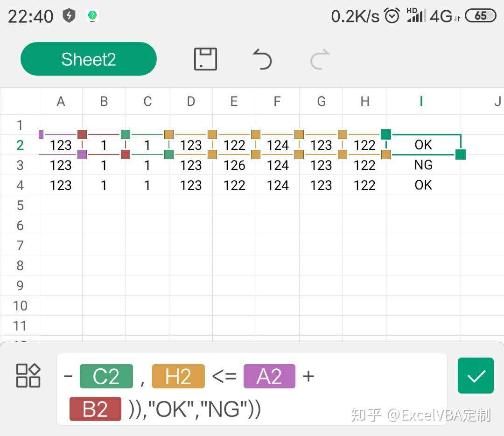Redo with the greyed arrow icon
Screen dimensions: 504x436
(x=320, y=59)
